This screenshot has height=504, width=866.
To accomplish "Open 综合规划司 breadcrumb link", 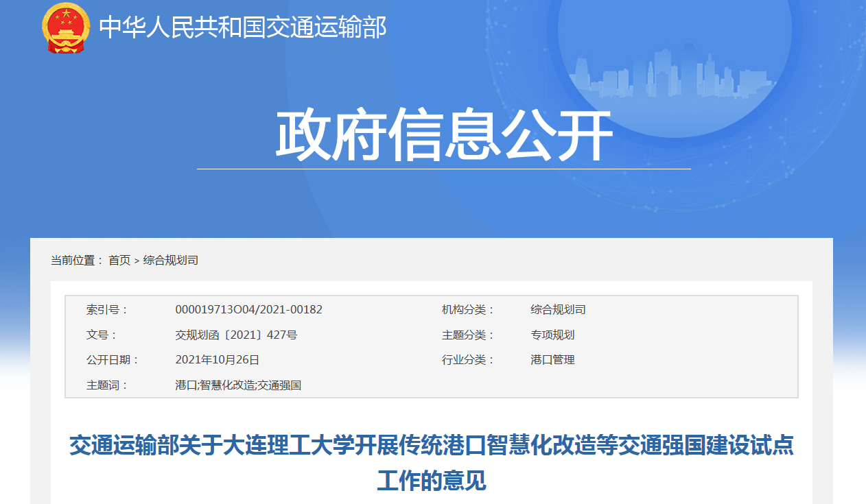I will coord(171,261).
